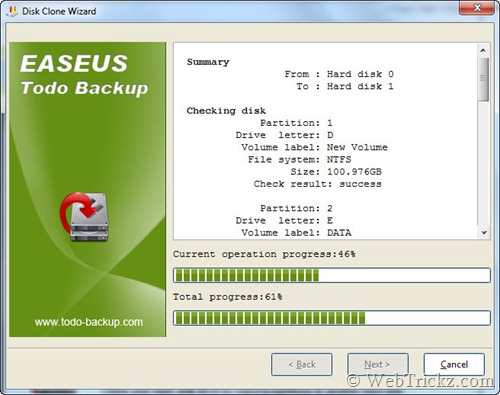Screen dimensions: 500x395
Task: Click the current operation progress bar
Action: (332, 275)
